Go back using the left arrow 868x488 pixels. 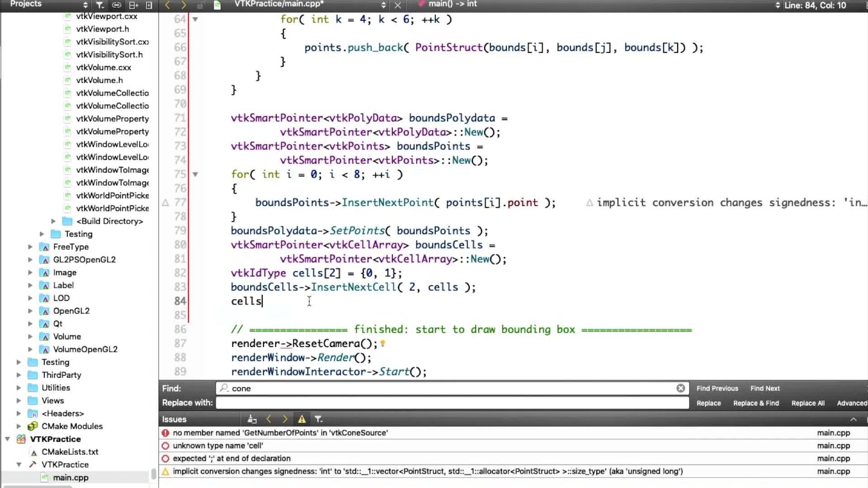tap(168, 5)
